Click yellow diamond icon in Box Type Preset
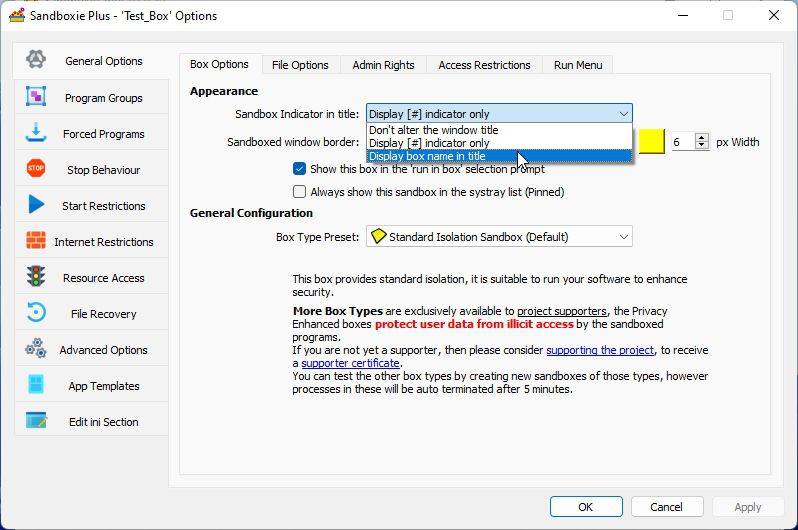The image size is (798, 530). coord(378,236)
